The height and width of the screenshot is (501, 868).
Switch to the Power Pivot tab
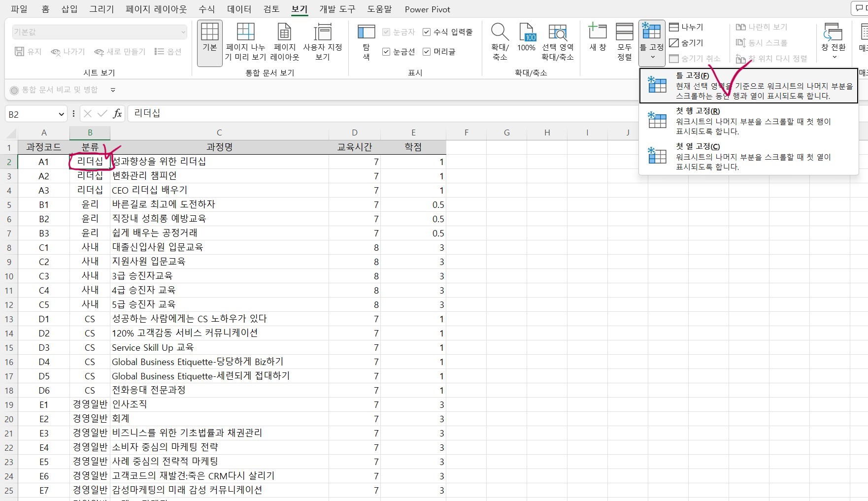[427, 9]
